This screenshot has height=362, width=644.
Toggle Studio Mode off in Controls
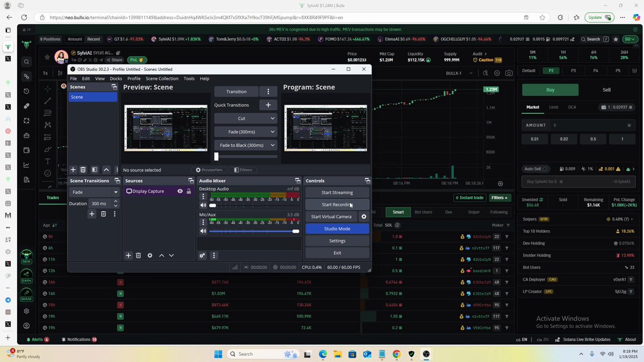pyautogui.click(x=337, y=228)
